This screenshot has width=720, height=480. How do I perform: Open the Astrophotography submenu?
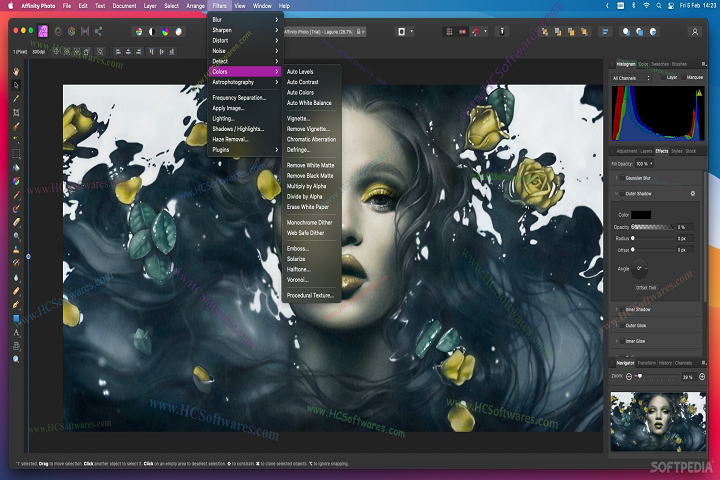(245, 82)
